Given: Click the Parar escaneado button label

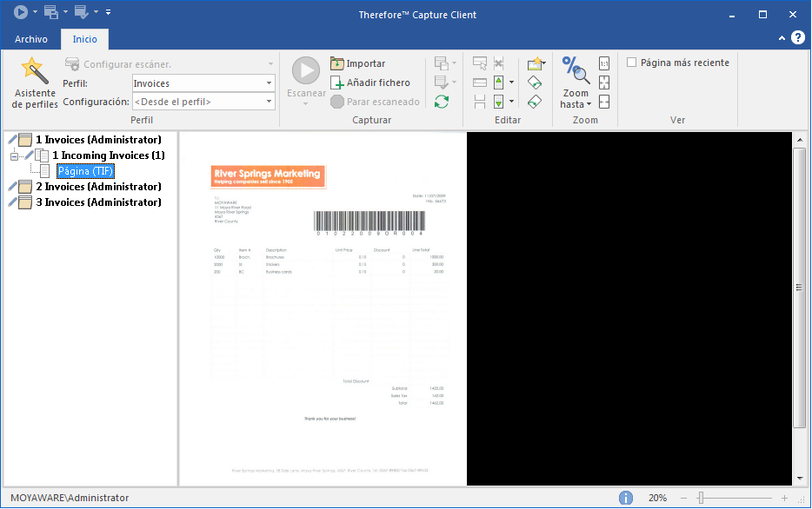Looking at the screenshot, I should coord(383,102).
